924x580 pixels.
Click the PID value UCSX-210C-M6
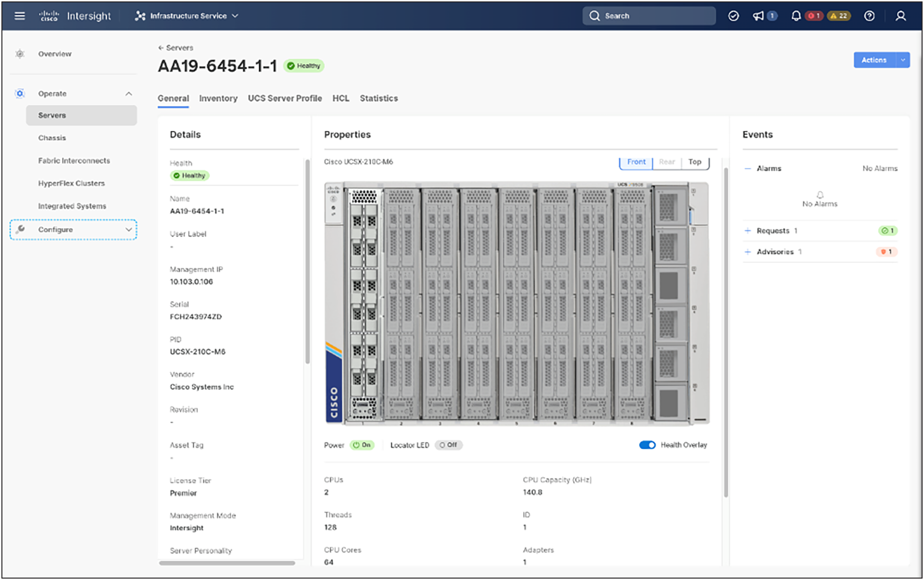click(198, 351)
